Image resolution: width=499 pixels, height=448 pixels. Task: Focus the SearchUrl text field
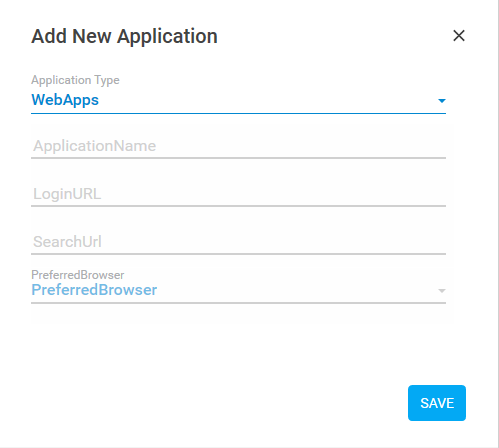tap(238, 242)
